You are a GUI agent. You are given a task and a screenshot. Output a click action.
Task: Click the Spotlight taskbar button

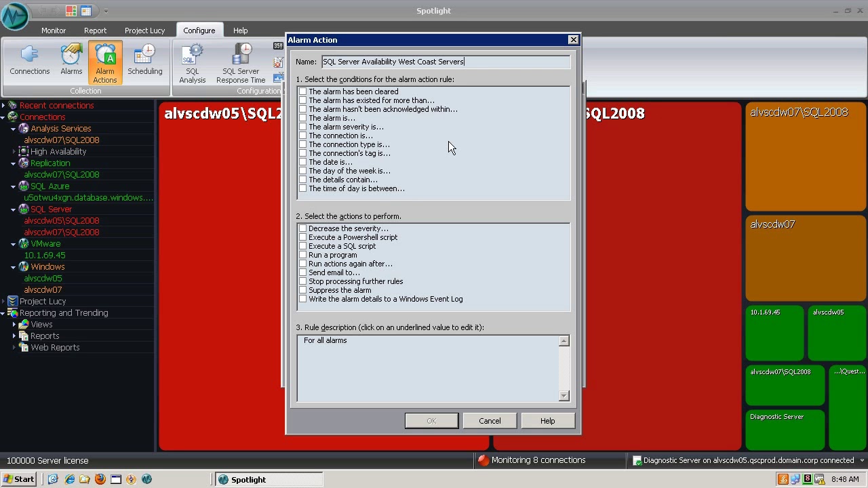tap(269, 479)
